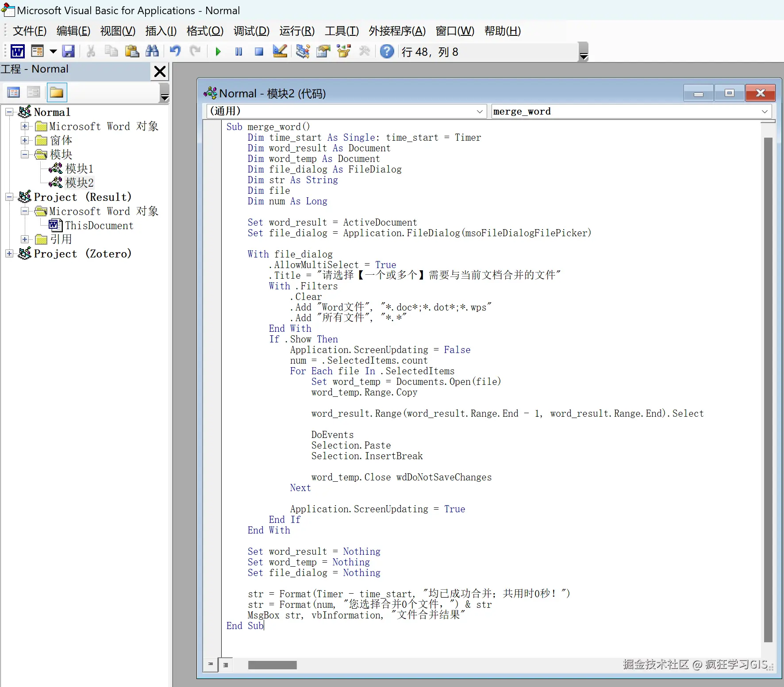This screenshot has height=687, width=784.
Task: Switch to Procedure View at code bottom
Action: (x=211, y=664)
